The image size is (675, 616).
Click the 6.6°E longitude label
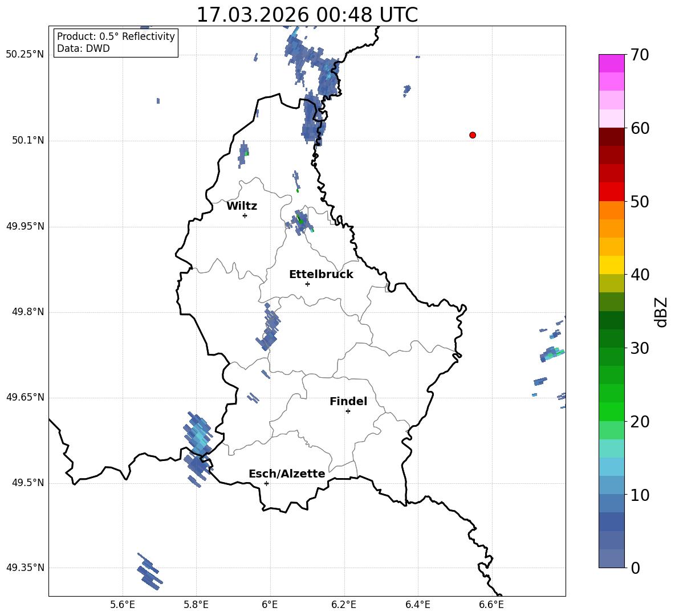pyautogui.click(x=491, y=605)
